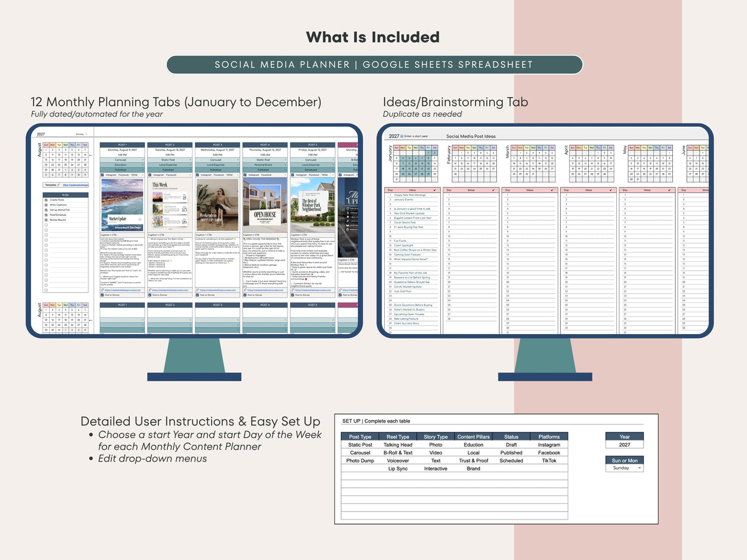Select the Photo Dump cell
The height and width of the screenshot is (560, 747).
(360, 460)
